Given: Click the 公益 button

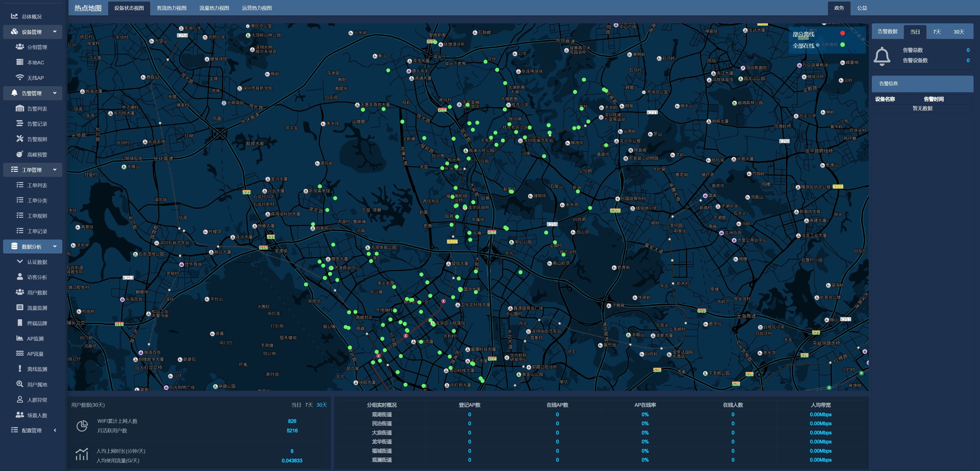Looking at the screenshot, I should (x=862, y=8).
